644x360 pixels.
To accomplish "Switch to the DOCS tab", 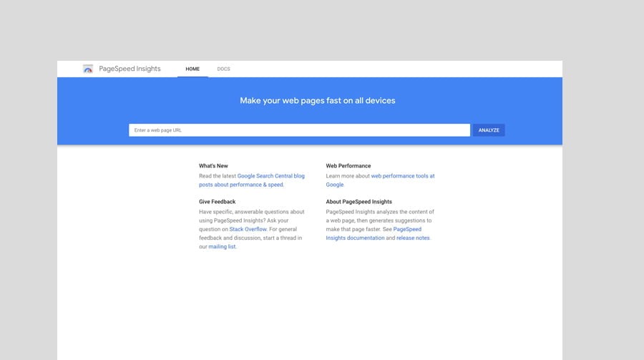I will tap(223, 69).
